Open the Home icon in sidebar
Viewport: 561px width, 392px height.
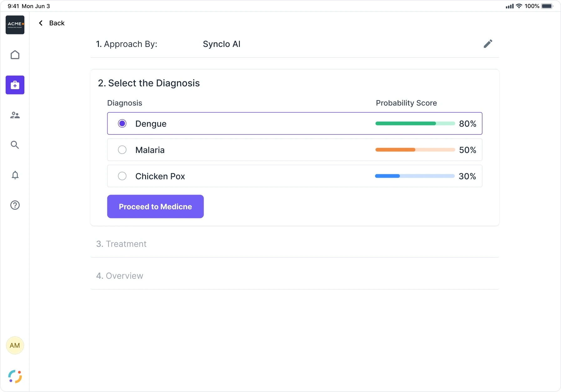15,55
